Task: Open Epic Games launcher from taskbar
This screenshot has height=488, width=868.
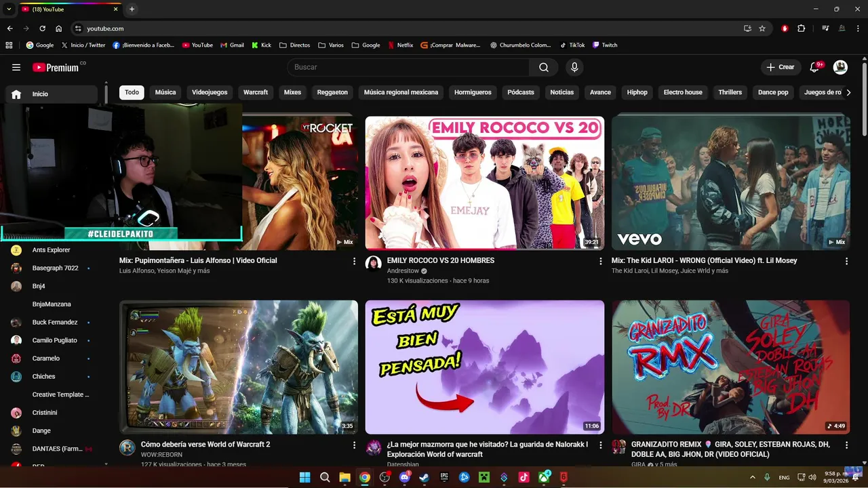Action: (x=445, y=477)
